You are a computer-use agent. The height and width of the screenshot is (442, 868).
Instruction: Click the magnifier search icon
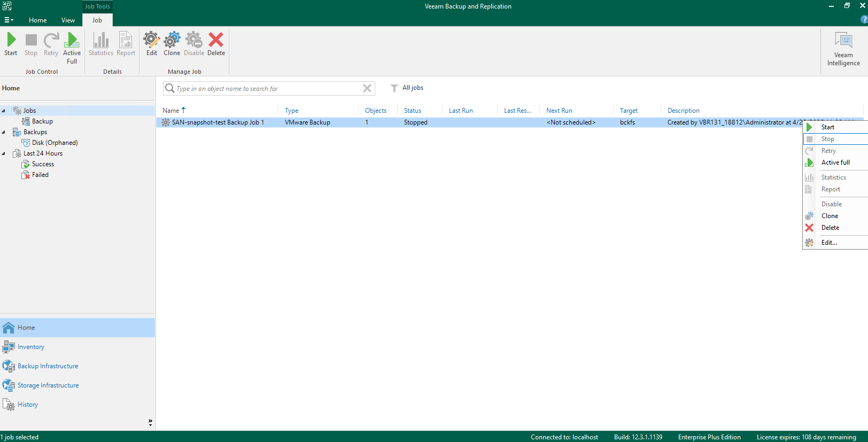169,88
